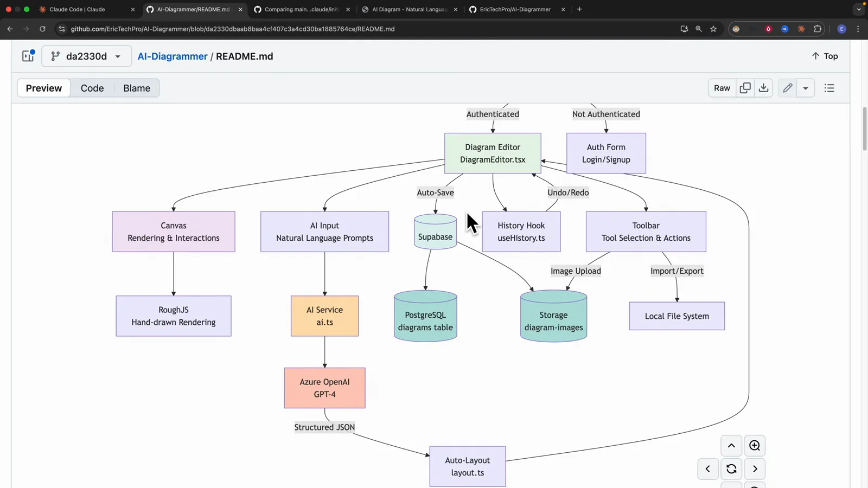Viewport: 868px width, 488px height.
Task: Click the Supabase database node
Action: click(x=435, y=232)
